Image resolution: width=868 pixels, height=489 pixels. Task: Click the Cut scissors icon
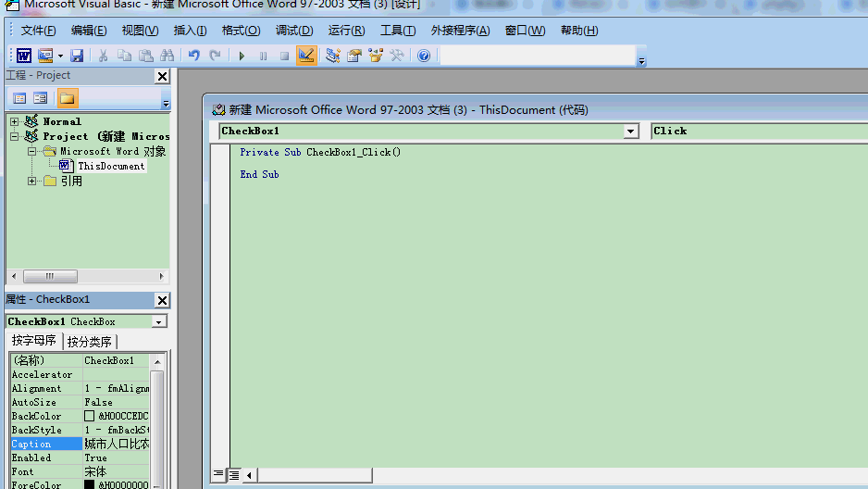(x=103, y=56)
